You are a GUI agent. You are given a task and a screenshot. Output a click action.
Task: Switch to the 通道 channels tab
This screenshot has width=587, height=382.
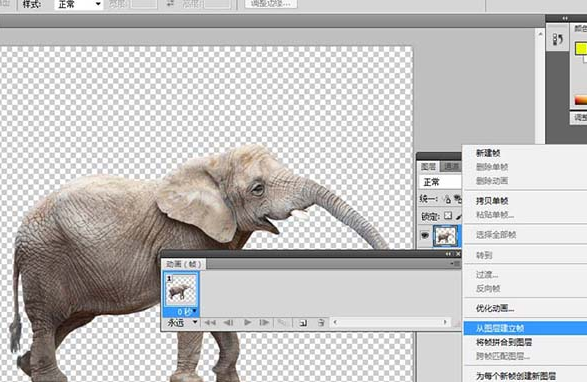click(451, 167)
